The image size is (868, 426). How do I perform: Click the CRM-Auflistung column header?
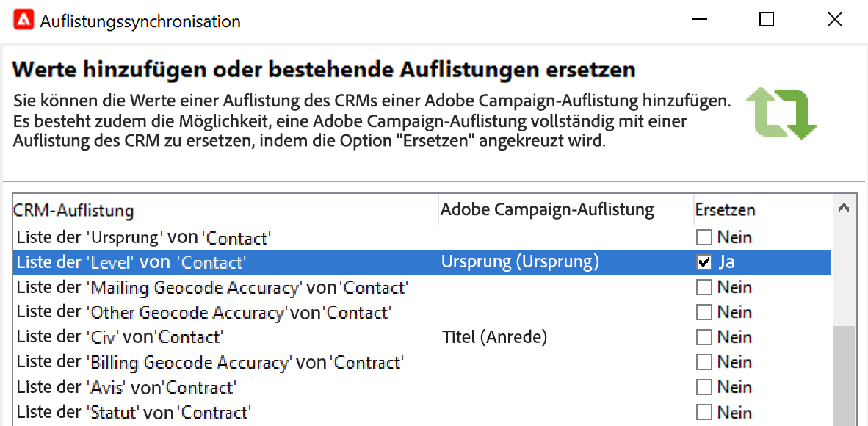73,211
